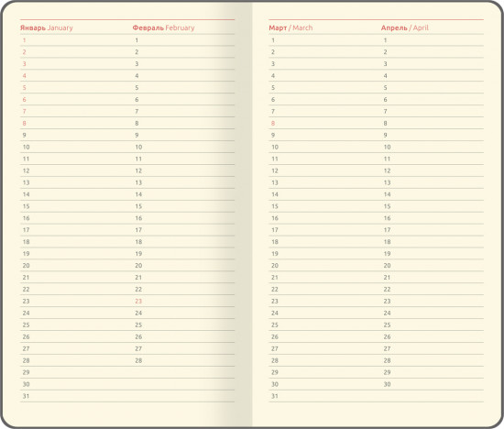The image size is (504, 429).
Task: Click day 12 line in April
Action: (x=433, y=170)
